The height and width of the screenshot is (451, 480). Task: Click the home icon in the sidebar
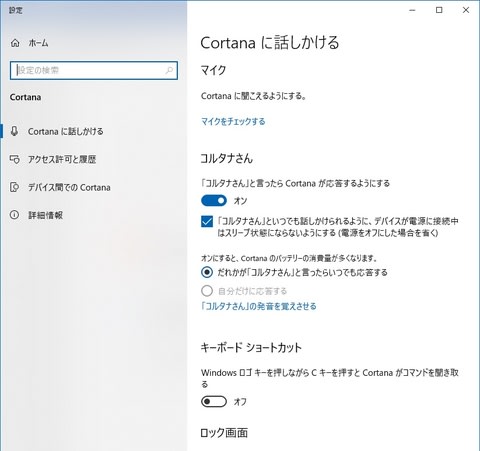15,43
